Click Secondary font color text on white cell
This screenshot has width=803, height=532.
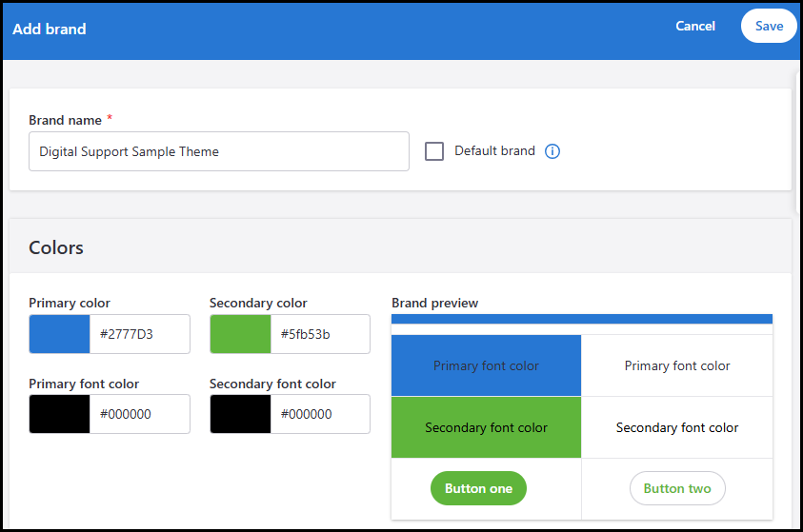click(x=677, y=427)
